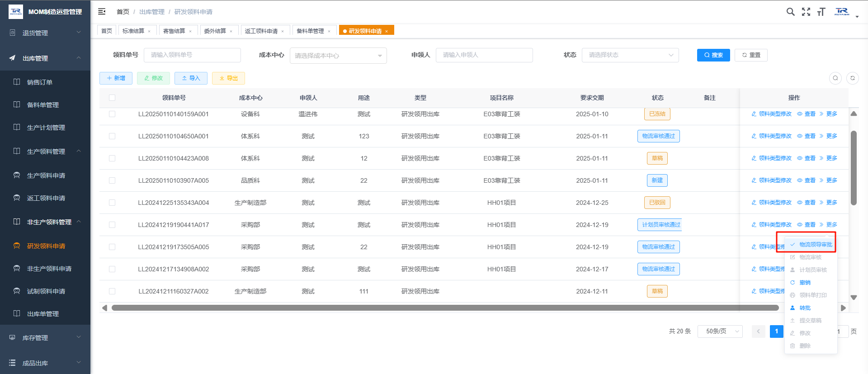This screenshot has width=868, height=374.
Task: Click the 重置 button
Action: (751, 55)
